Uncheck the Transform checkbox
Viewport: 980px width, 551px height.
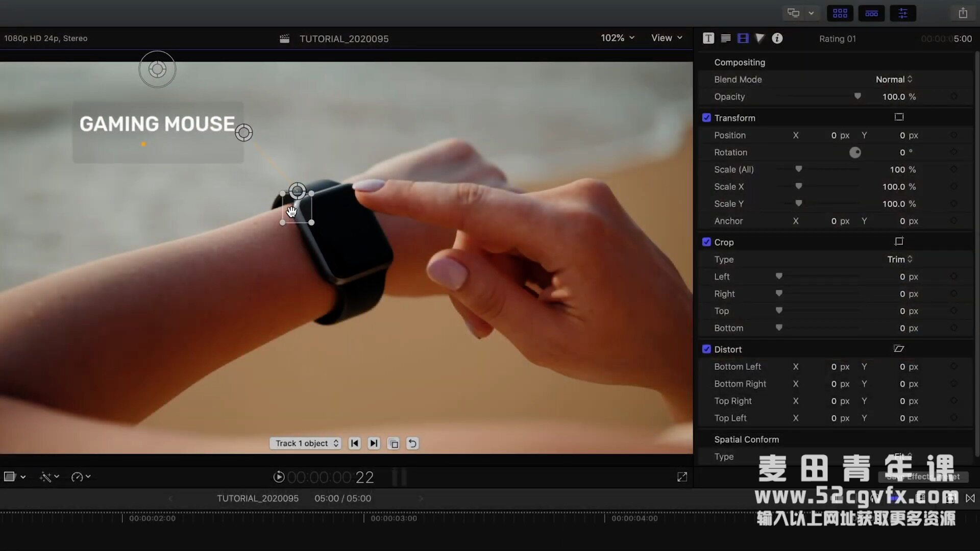pos(706,118)
